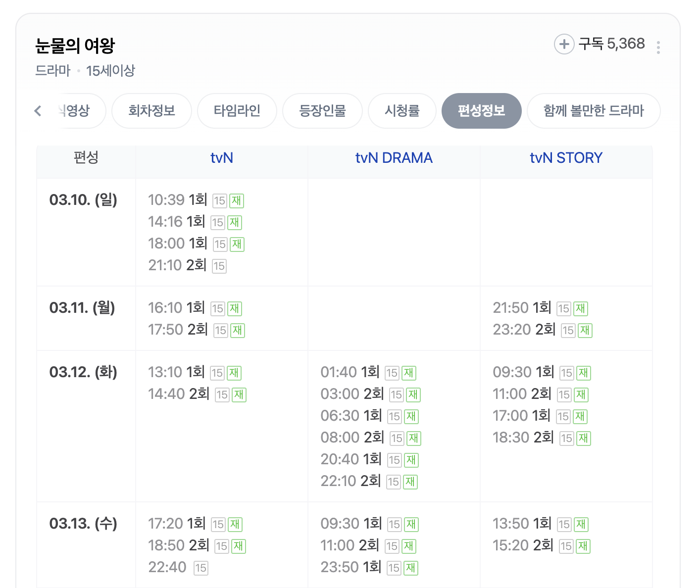This screenshot has height=588, width=700.
Task: Click the 재 badge beside 01:40 on tvN DRAMA
Action: pos(409,373)
